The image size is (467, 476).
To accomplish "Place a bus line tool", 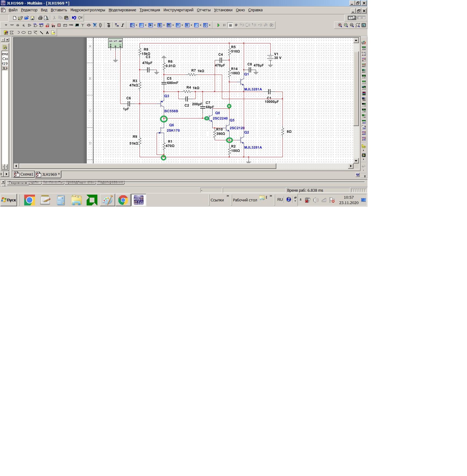I will click(x=123, y=25).
